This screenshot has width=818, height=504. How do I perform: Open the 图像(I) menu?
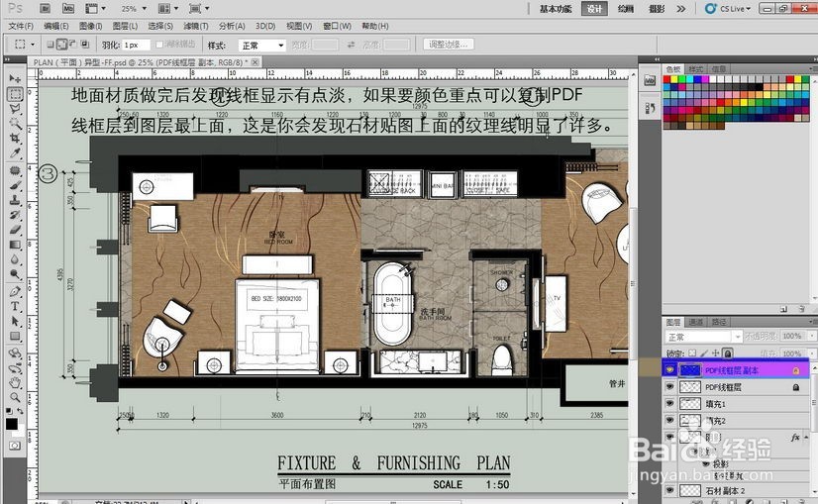click(90, 26)
